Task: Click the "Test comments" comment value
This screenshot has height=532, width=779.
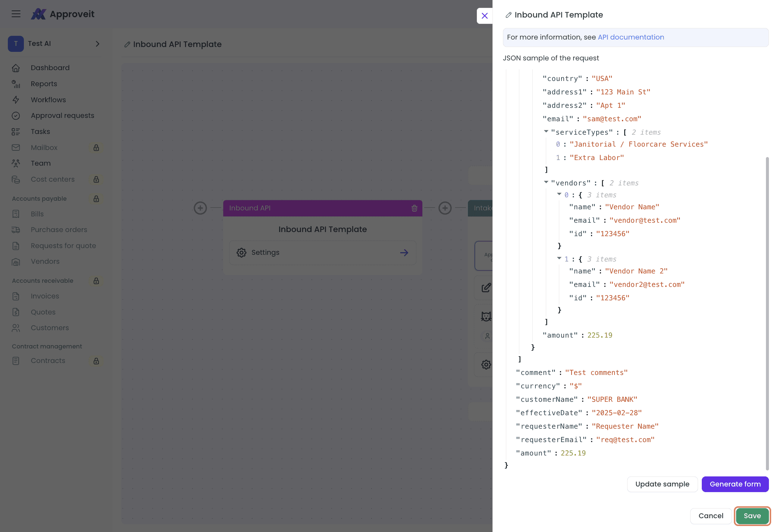Action: (596, 373)
